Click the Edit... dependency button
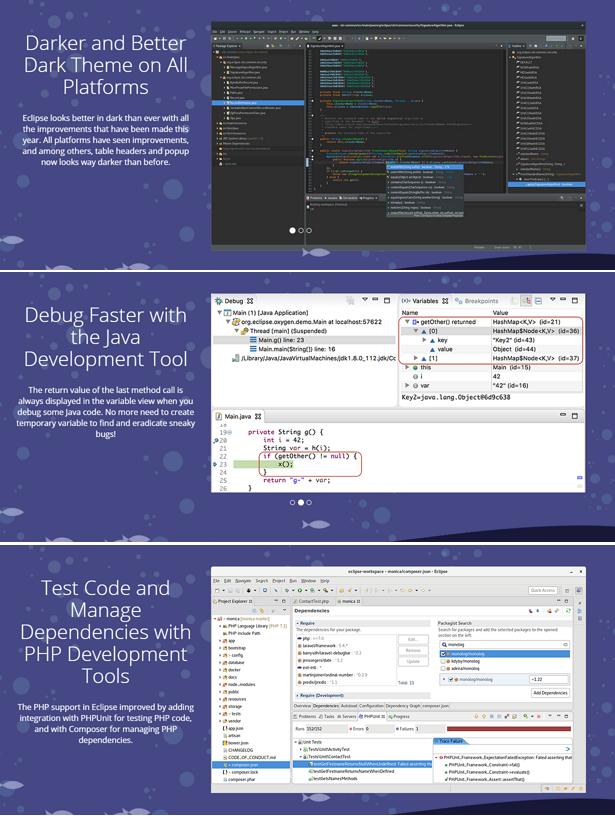The image size is (615, 822). click(413, 640)
